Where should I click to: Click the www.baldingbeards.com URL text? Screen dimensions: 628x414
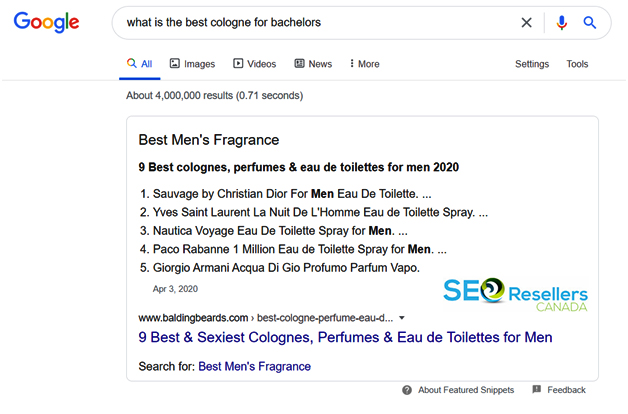[x=193, y=318]
